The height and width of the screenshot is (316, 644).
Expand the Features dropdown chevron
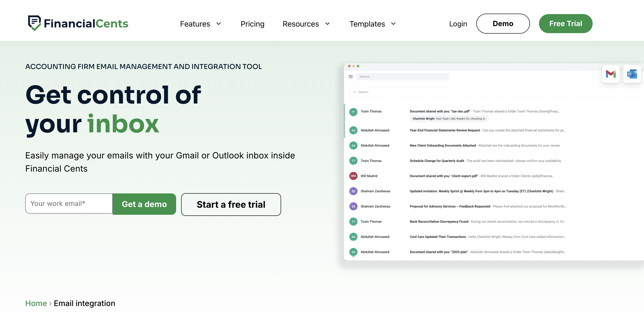point(219,24)
